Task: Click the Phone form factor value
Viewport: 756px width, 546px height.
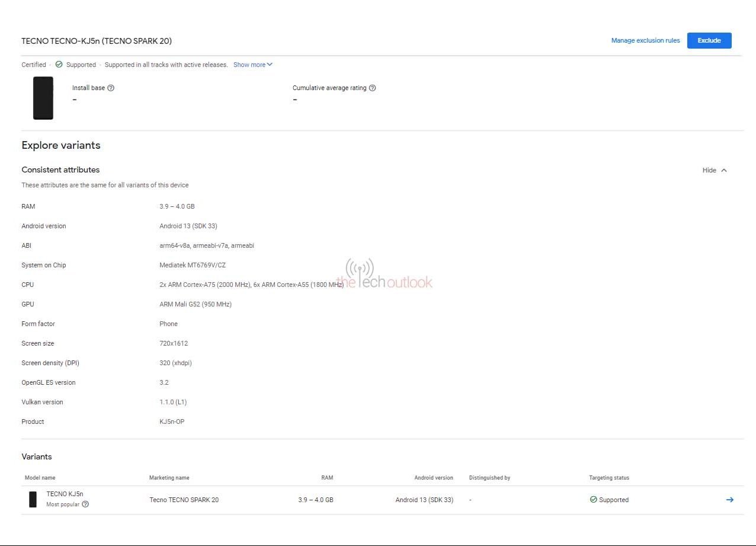Action: [168, 324]
